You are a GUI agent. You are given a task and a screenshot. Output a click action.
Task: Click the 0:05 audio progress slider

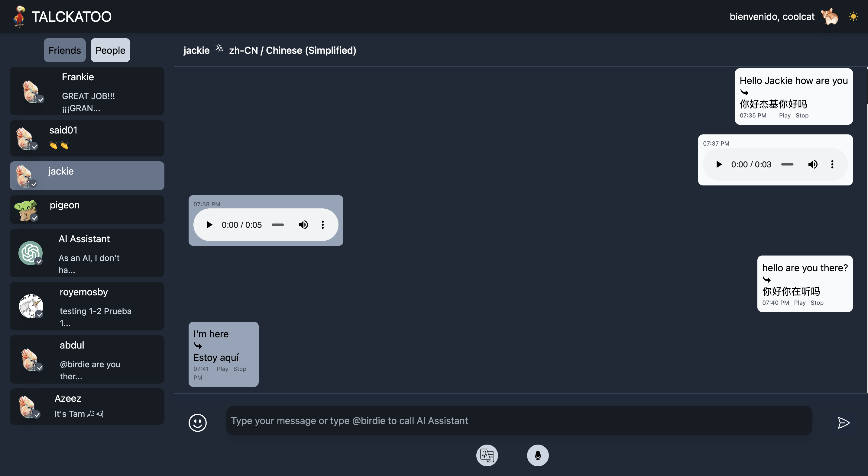click(278, 224)
